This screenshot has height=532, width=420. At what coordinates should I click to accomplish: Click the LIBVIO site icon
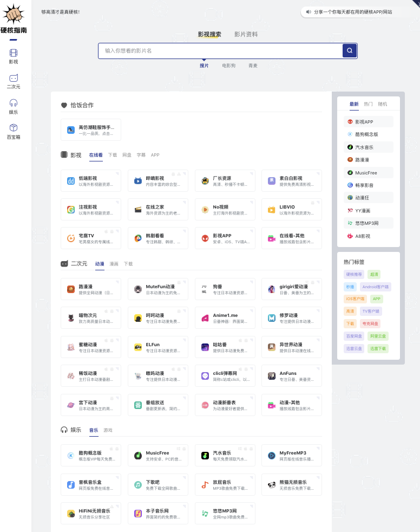(272, 210)
